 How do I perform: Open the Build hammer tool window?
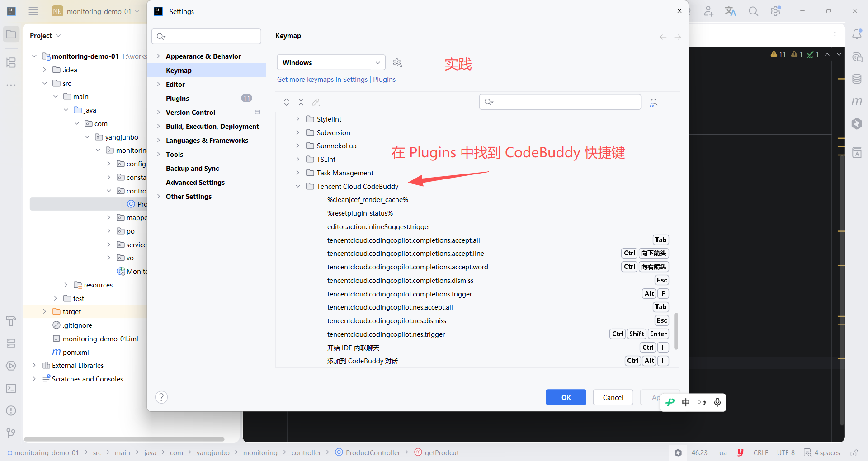pyautogui.click(x=11, y=321)
